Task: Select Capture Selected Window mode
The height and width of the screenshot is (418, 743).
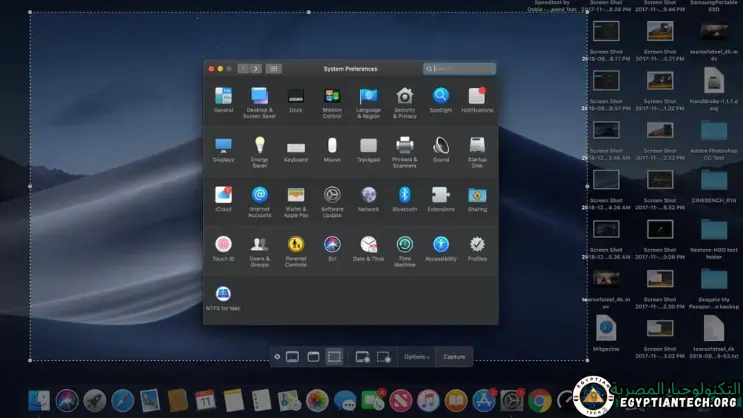Action: pos(313,357)
